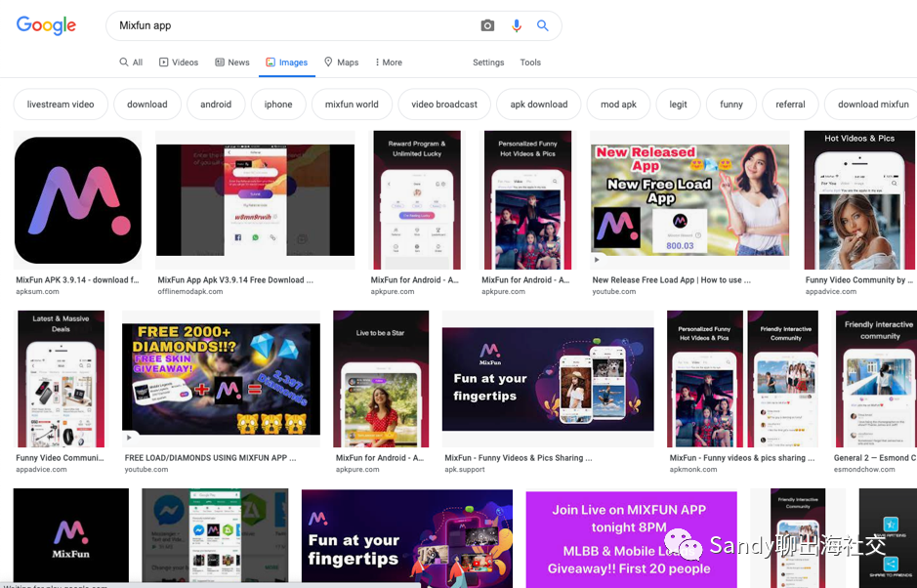Image resolution: width=917 pixels, height=588 pixels.
Task: Click MixFun APK 3.9.14 - download title
Action: (77, 280)
